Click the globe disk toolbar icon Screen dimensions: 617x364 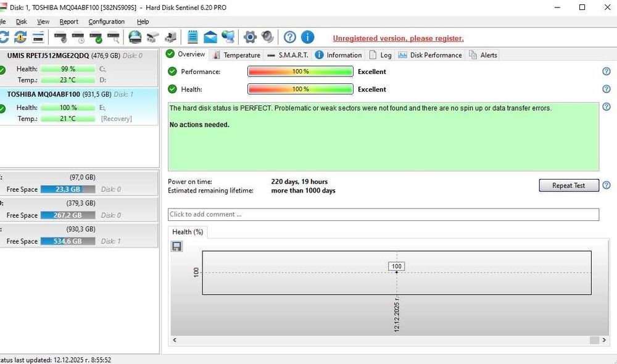pos(135,38)
